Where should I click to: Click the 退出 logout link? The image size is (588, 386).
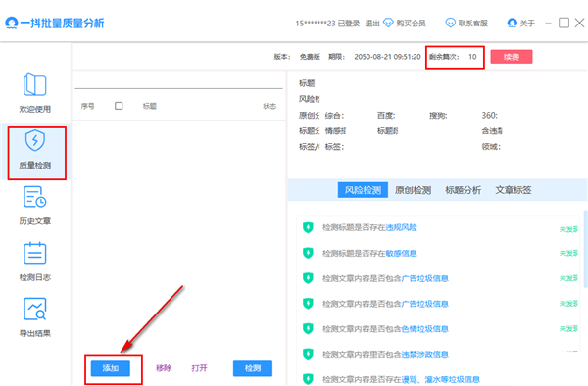click(372, 24)
